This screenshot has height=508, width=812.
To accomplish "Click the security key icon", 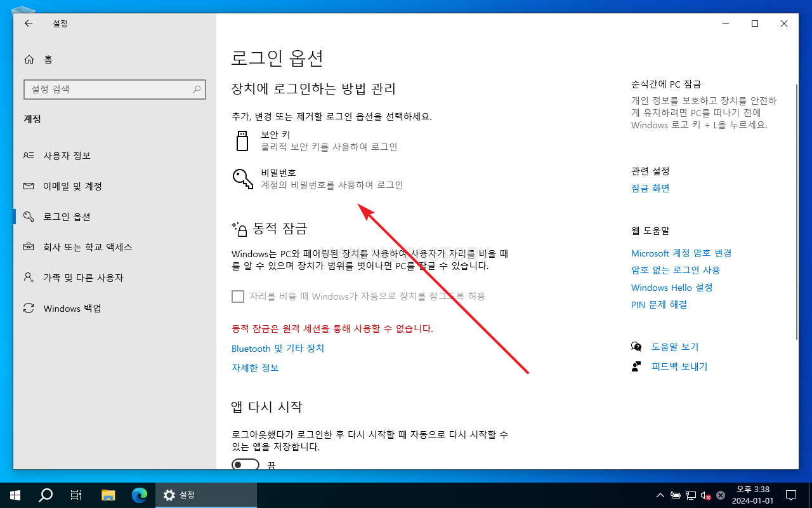I will pyautogui.click(x=242, y=141).
